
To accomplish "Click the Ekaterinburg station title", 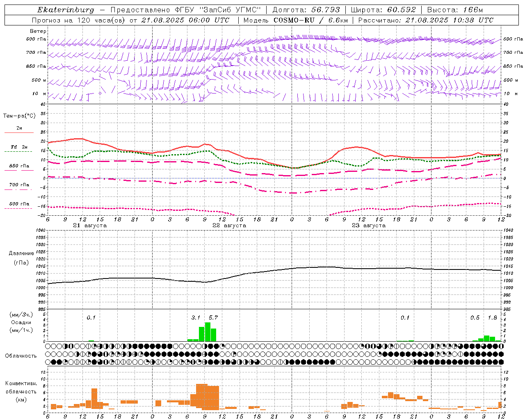I will [x=66, y=10].
